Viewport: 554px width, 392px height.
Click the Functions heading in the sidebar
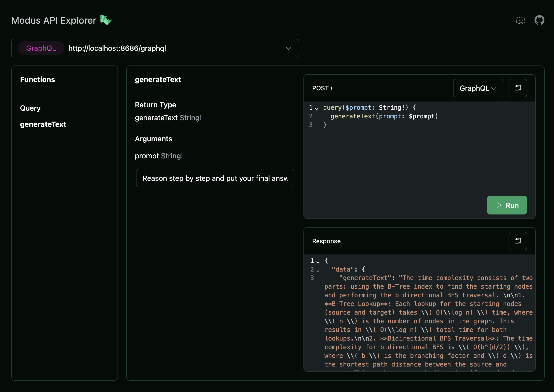coord(37,80)
